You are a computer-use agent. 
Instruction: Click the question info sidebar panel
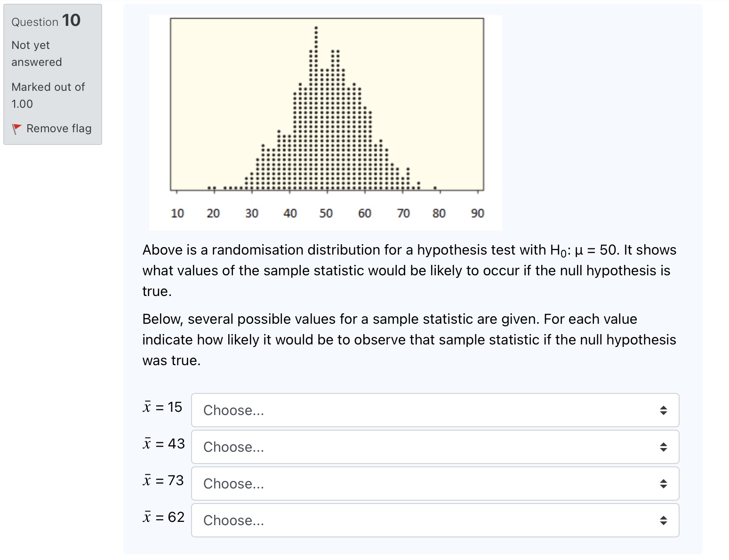(x=52, y=74)
